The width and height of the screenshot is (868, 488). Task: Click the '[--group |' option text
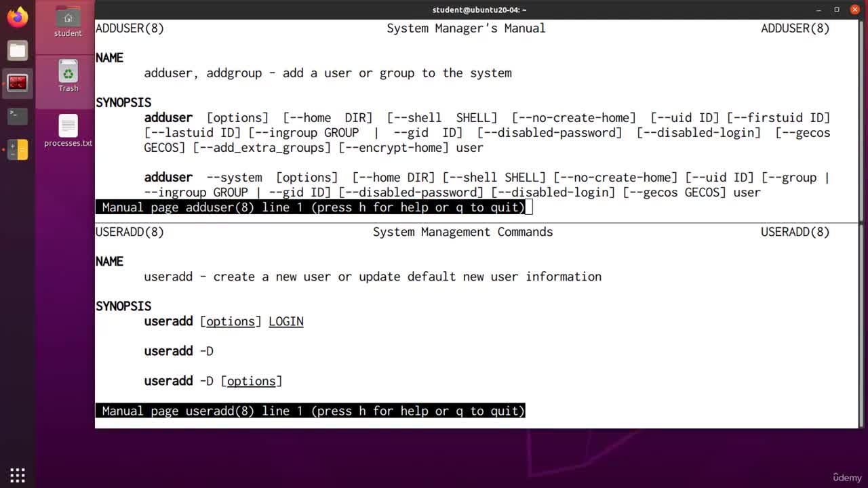(795, 178)
